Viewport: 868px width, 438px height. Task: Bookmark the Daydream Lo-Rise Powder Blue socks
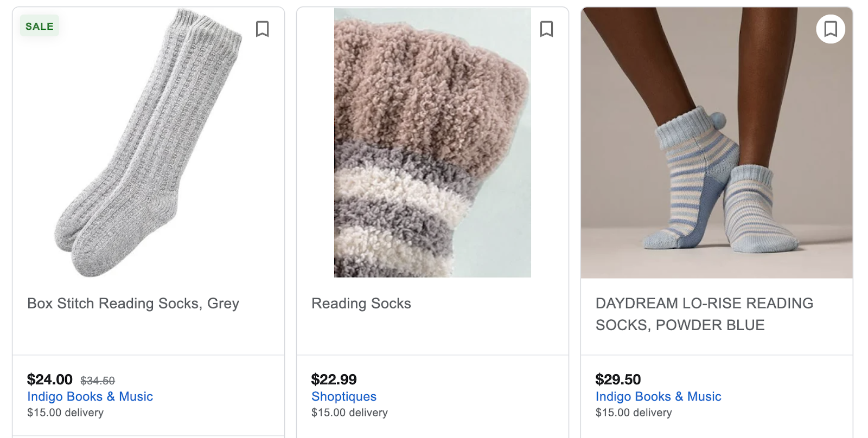click(830, 29)
